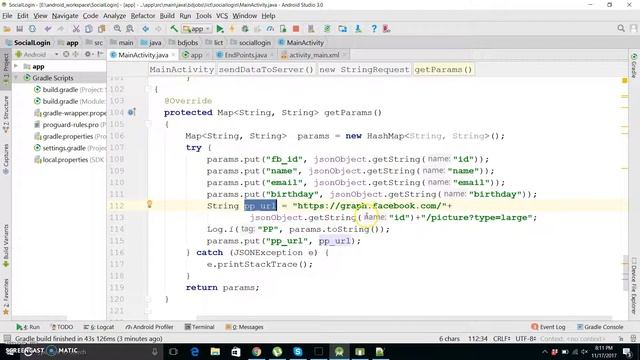Attach debugger to Android process
The height and width of the screenshot is (360, 640).
coord(283,29)
